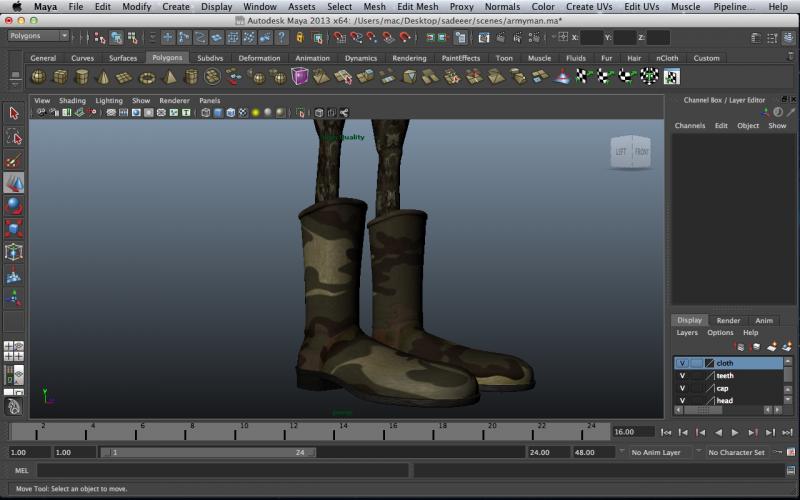Image resolution: width=800 pixels, height=500 pixels.
Task: Click the playback range slider bar
Action: point(210,452)
